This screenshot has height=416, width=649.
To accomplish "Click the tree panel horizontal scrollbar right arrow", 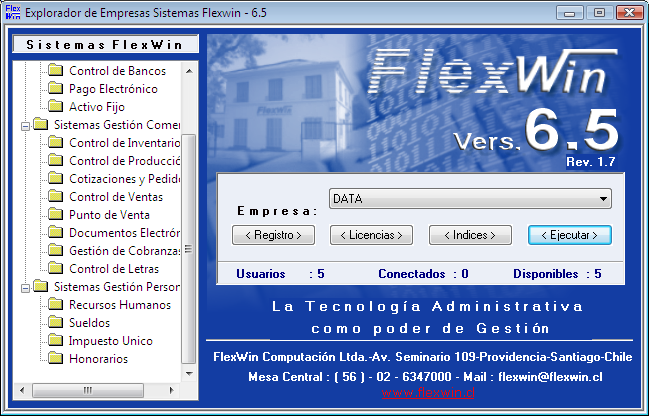I will pos(174,390).
